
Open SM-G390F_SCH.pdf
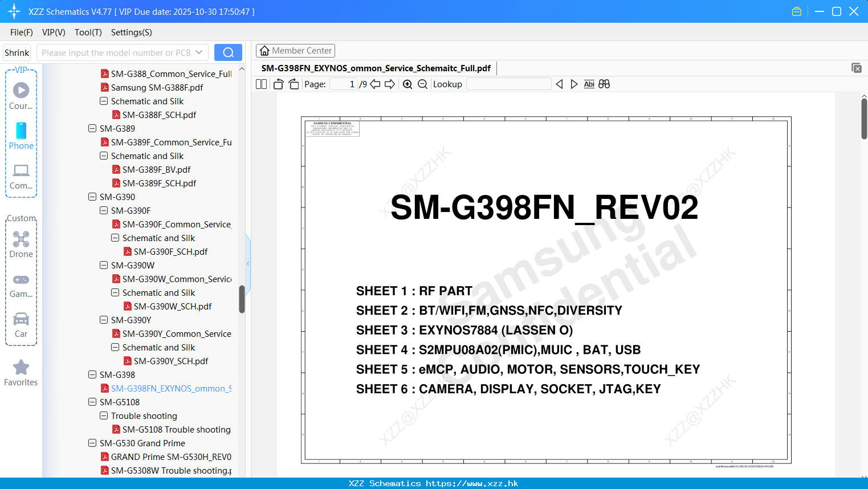point(165,251)
